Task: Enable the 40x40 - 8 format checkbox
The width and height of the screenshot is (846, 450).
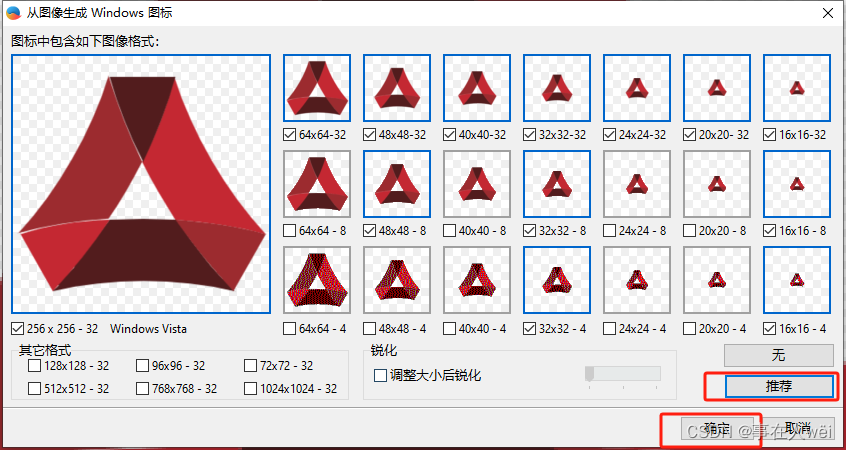Action: pyautogui.click(x=449, y=231)
